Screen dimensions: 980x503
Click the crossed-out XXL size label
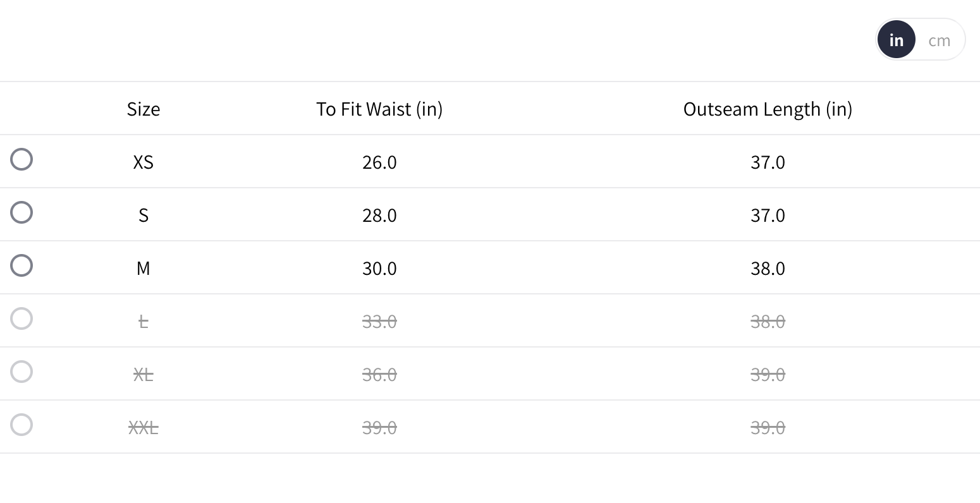coord(144,428)
